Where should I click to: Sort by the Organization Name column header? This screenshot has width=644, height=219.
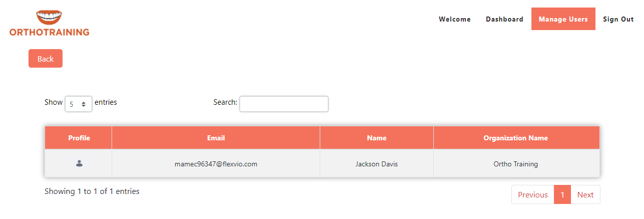click(515, 138)
